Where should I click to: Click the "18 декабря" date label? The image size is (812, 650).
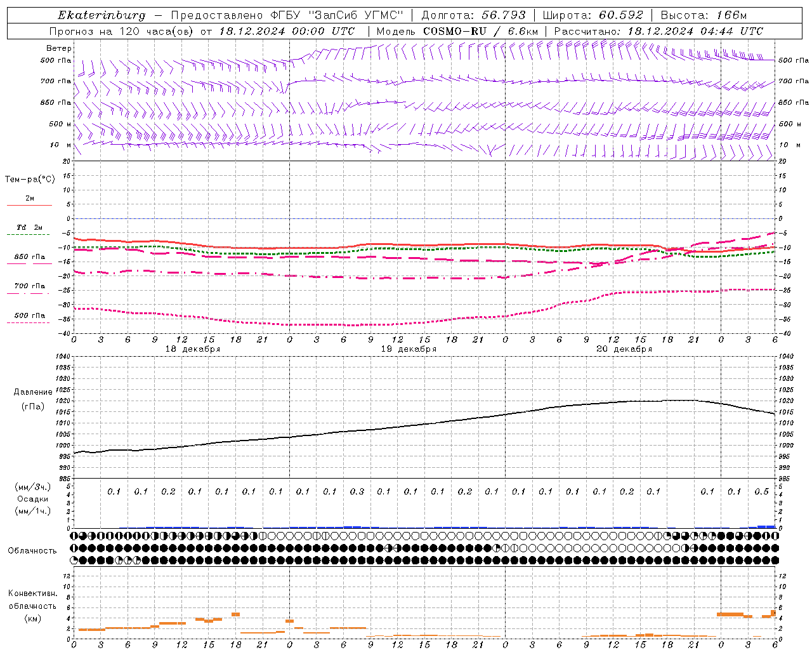tap(193, 349)
